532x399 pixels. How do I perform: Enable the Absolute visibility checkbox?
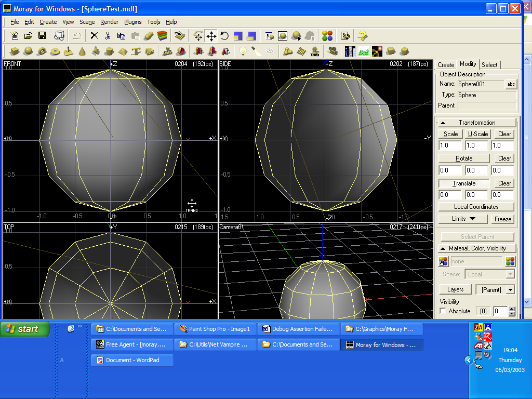tap(443, 311)
